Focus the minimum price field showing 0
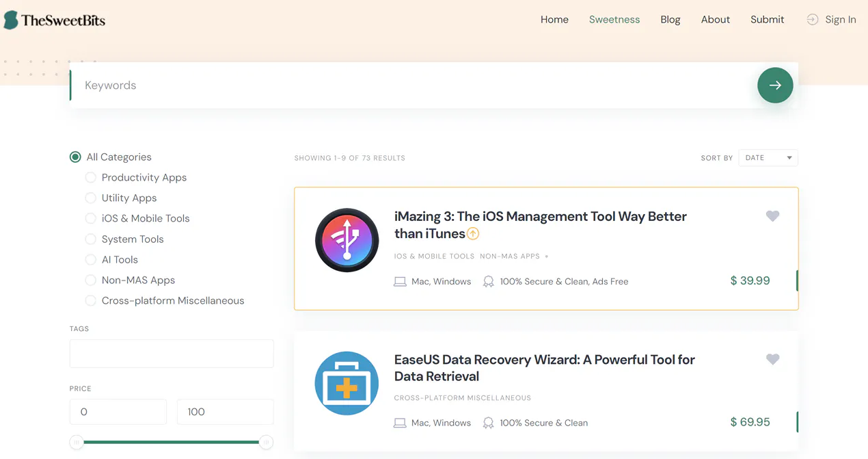 click(x=118, y=412)
